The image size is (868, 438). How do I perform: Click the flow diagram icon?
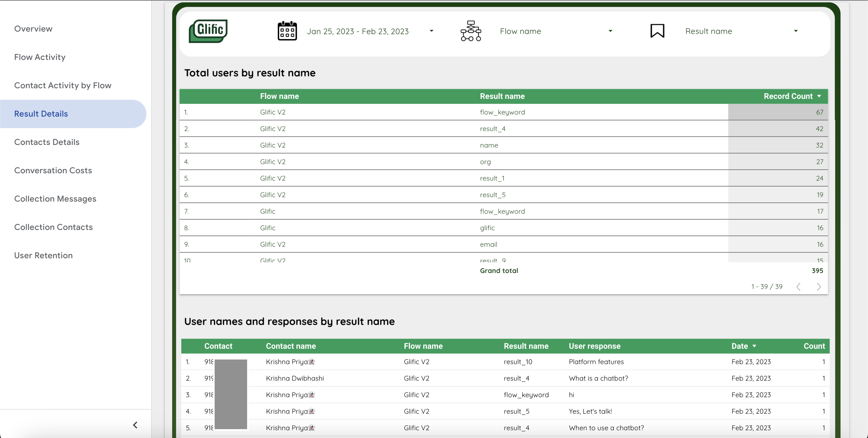471,31
